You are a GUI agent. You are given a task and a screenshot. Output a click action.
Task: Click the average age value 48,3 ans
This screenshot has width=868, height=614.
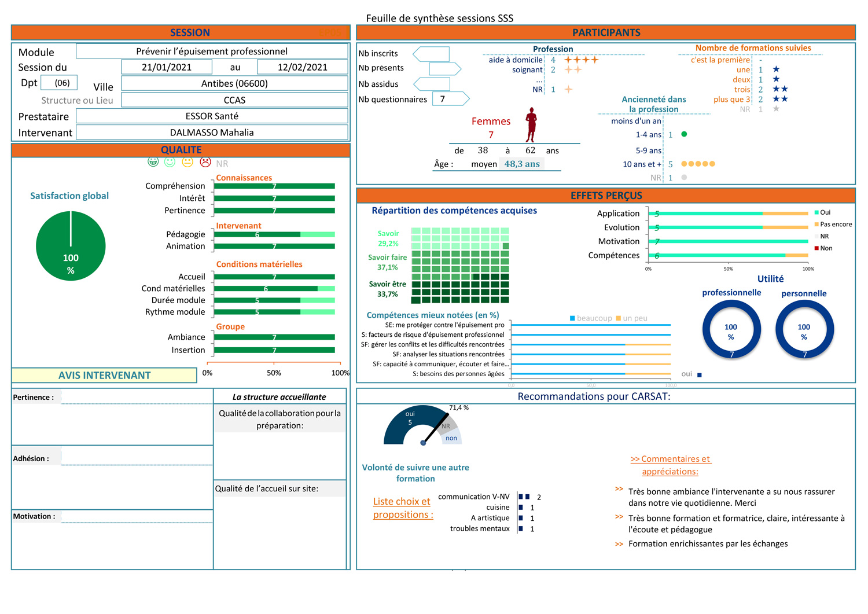click(x=522, y=164)
